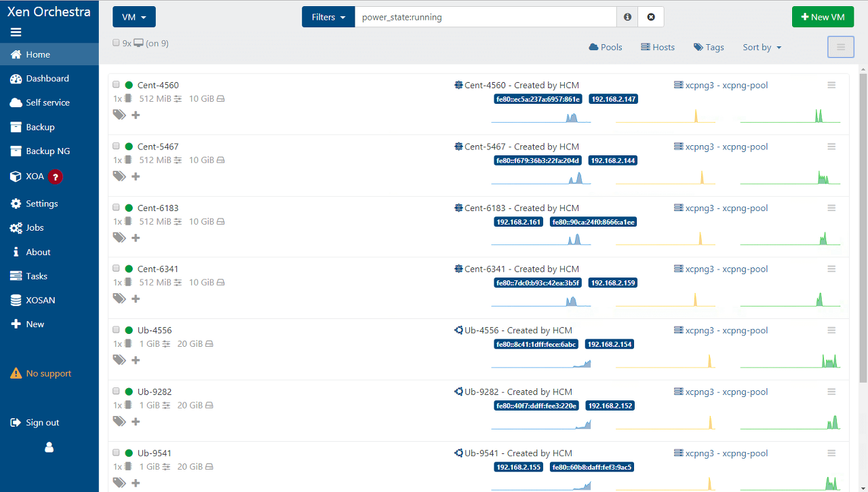Expand the Ub-9282 row actions menu
The image size is (868, 492).
coord(831,392)
